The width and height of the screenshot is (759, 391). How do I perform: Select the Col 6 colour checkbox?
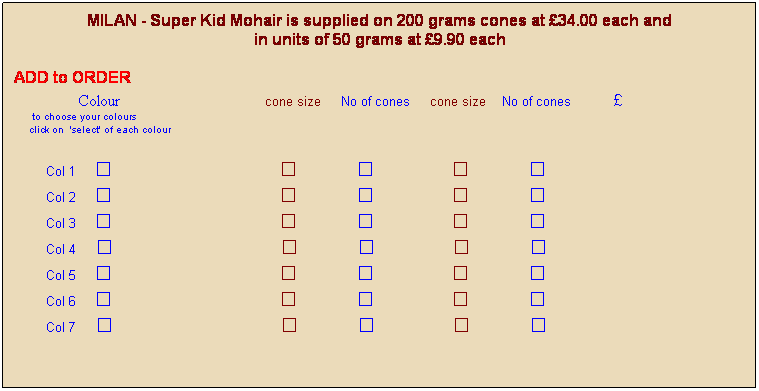pyautogui.click(x=103, y=300)
